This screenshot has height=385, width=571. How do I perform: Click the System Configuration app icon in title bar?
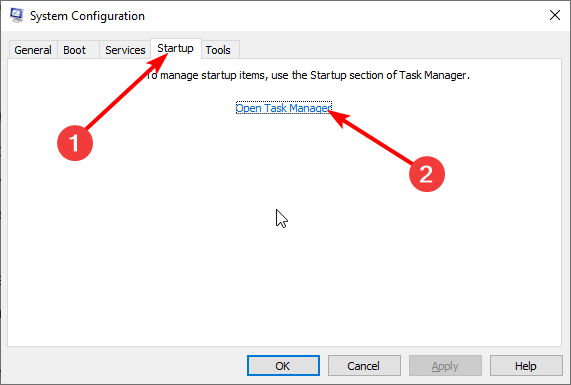point(16,15)
